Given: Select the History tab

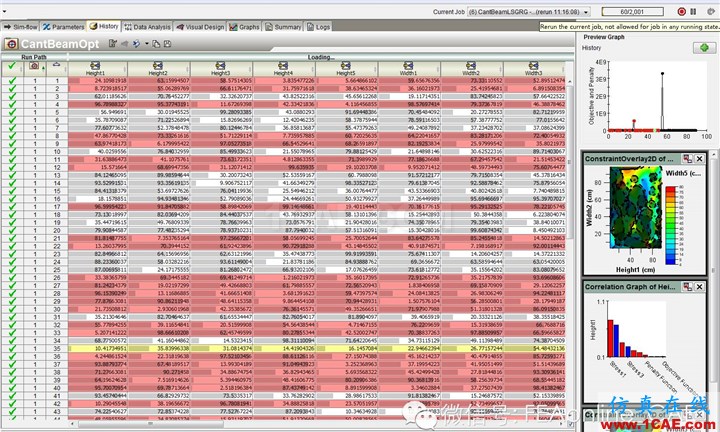Looking at the screenshot, I should [x=104, y=27].
